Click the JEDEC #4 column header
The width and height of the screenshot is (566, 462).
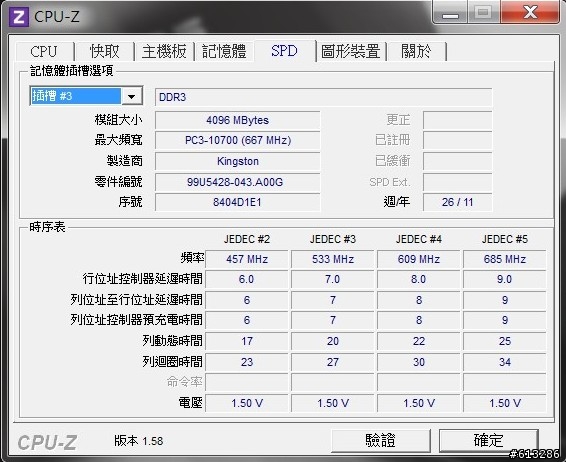click(x=419, y=239)
